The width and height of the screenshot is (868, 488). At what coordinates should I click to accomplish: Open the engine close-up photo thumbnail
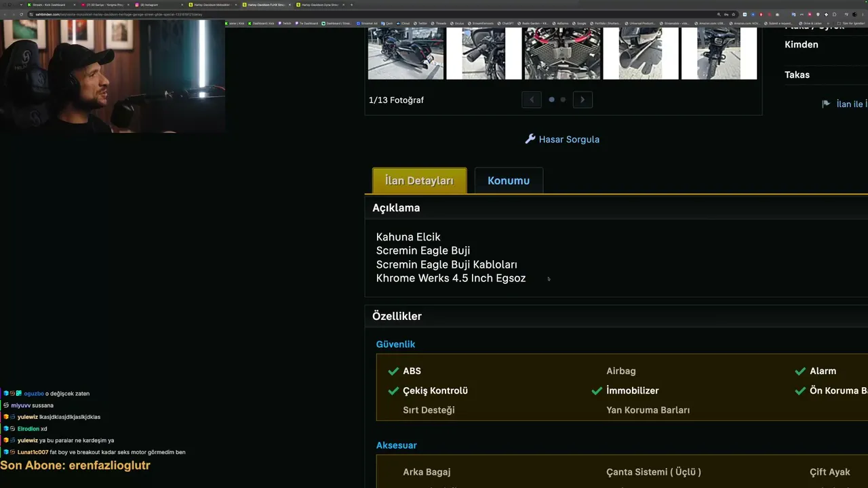pos(562,53)
